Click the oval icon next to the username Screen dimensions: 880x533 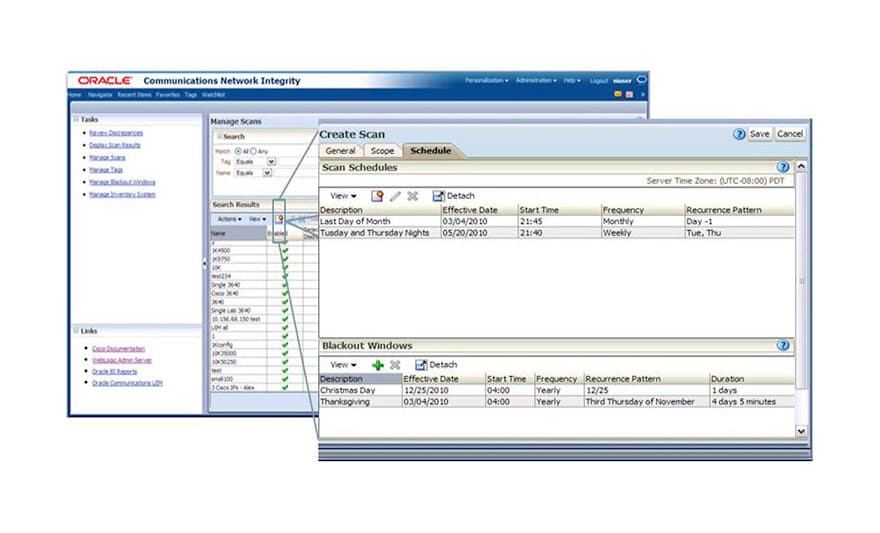641,80
